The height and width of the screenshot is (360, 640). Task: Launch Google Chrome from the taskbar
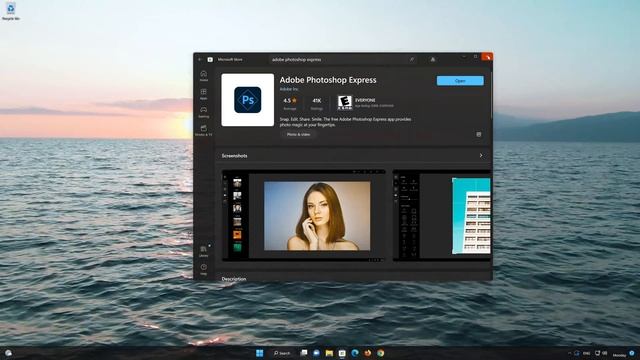(380, 353)
